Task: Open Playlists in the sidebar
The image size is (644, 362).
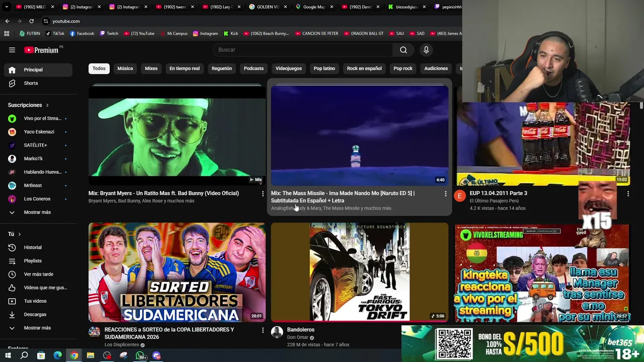Action: tap(38, 261)
